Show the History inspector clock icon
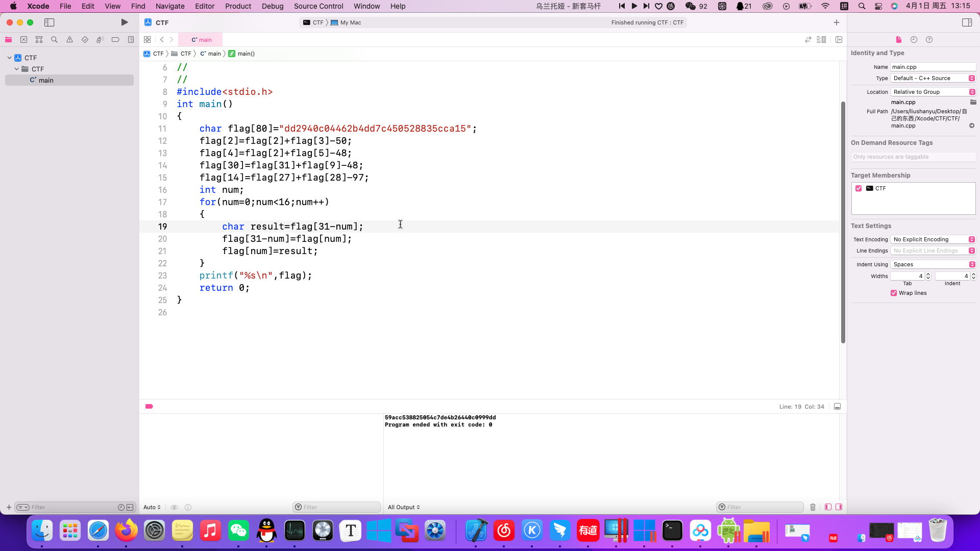Viewport: 980px width, 551px height. [x=914, y=40]
